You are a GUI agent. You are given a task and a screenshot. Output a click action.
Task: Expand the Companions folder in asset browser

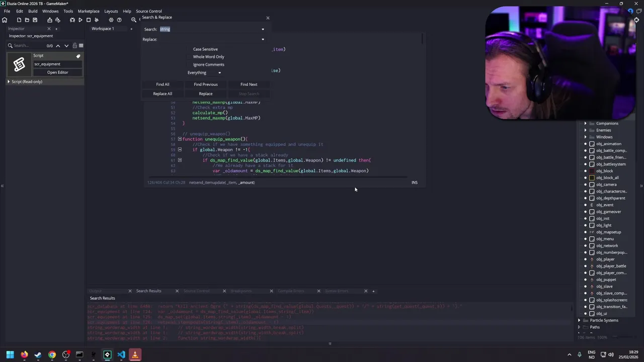[x=585, y=123]
